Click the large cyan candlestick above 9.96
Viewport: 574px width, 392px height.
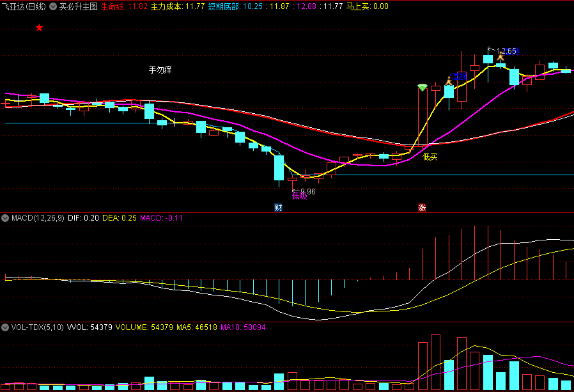279,168
